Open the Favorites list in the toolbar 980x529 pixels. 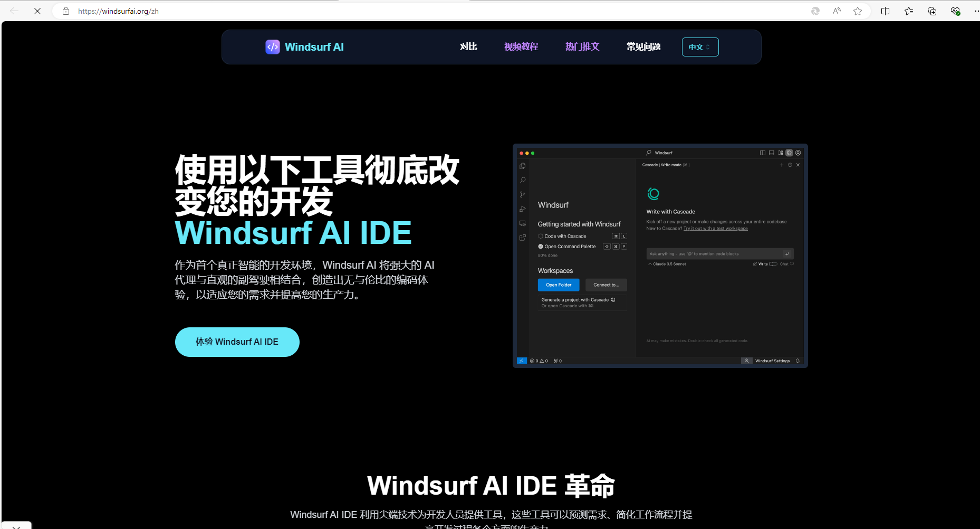(x=909, y=11)
